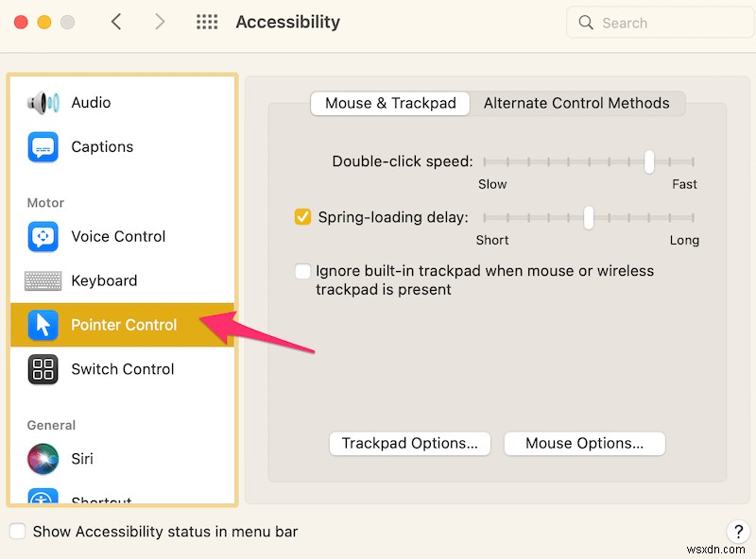Select the Audio accessibility icon
Screen dimensions: 756x559
tap(43, 102)
